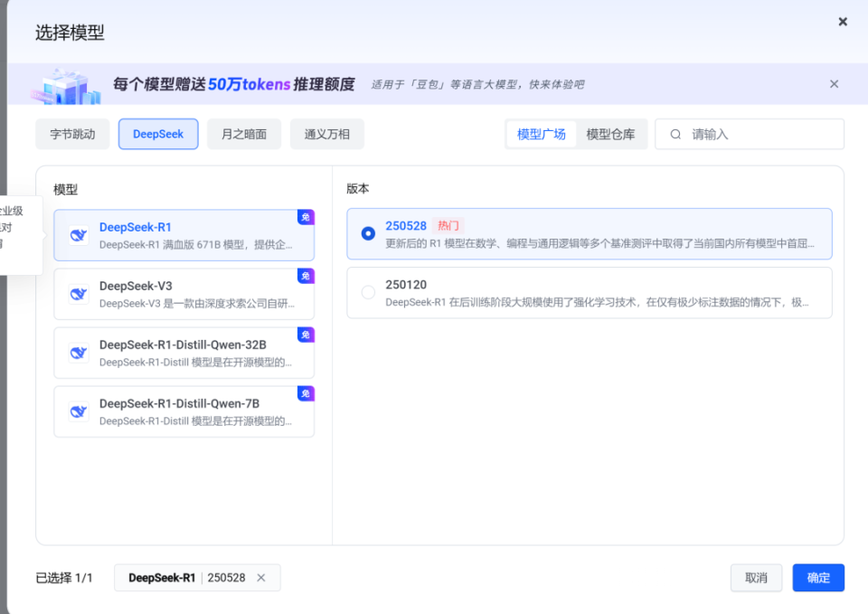Click the gift box banner image

point(66,86)
